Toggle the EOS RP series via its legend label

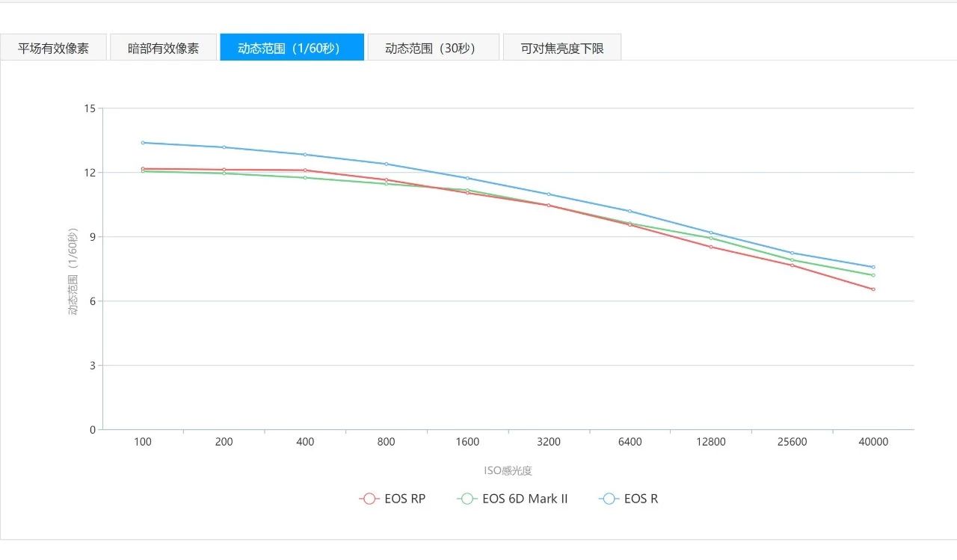(x=404, y=499)
